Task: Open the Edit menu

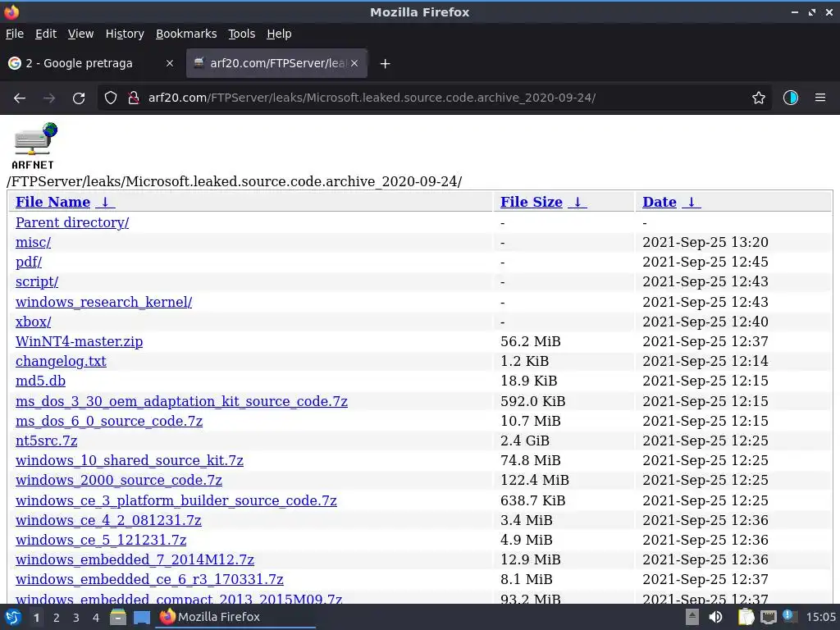Action: pyautogui.click(x=46, y=34)
